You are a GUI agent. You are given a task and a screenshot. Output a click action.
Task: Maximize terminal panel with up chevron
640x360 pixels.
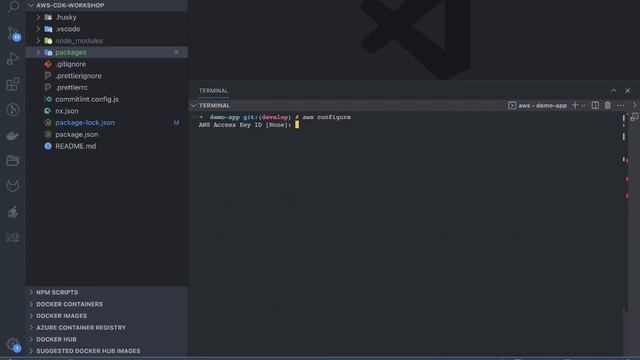click(x=613, y=91)
